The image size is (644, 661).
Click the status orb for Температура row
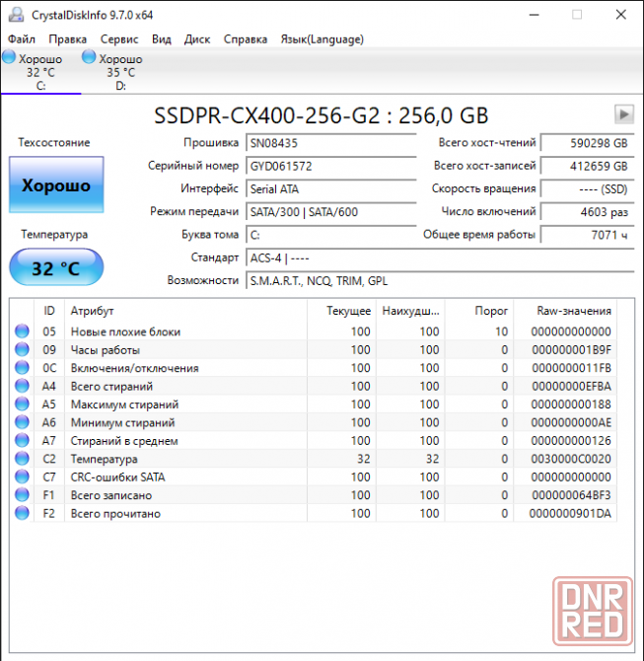(x=22, y=459)
